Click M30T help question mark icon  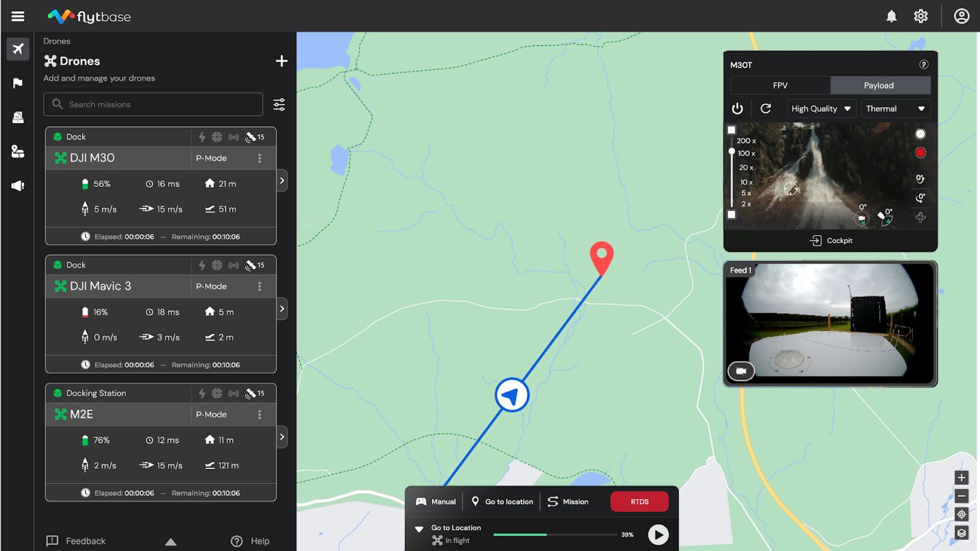pyautogui.click(x=923, y=65)
